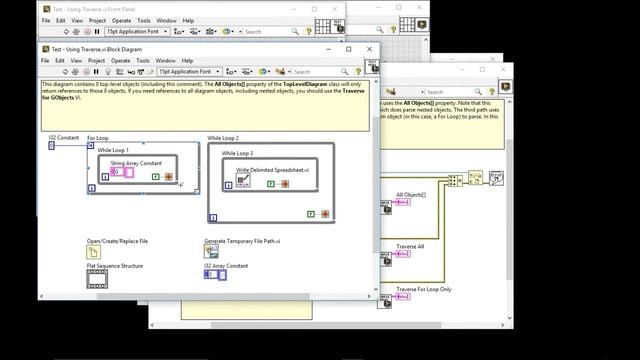Select the I32 Array Constant
This screenshot has width=640, height=360.
[x=215, y=275]
